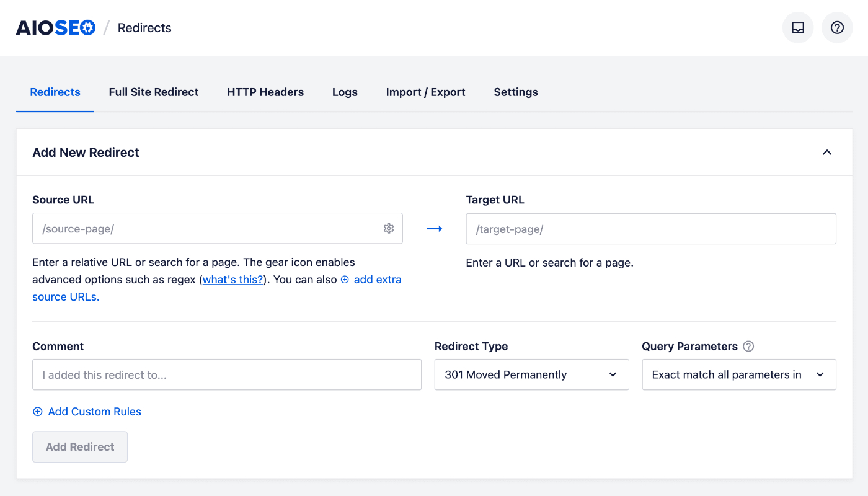Click inside the Target URL input field

point(651,228)
